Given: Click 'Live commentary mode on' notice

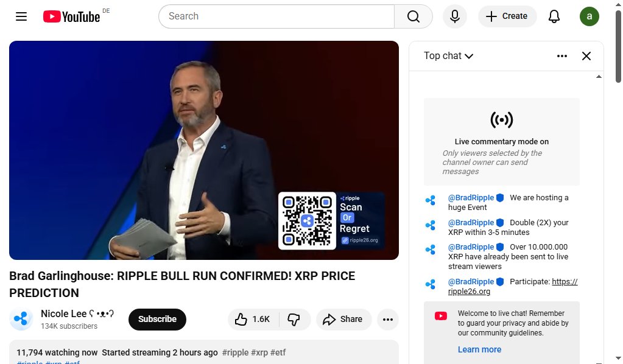Looking at the screenshot, I should pos(501,142).
